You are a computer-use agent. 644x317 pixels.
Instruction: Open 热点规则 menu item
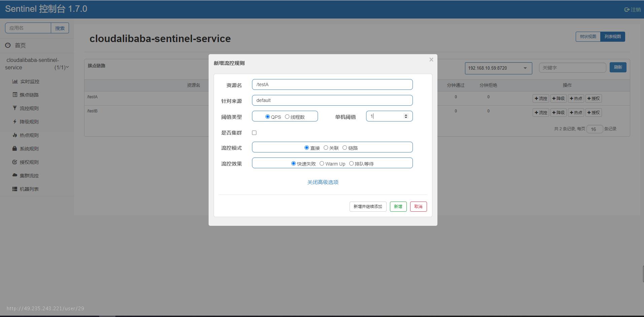29,135
